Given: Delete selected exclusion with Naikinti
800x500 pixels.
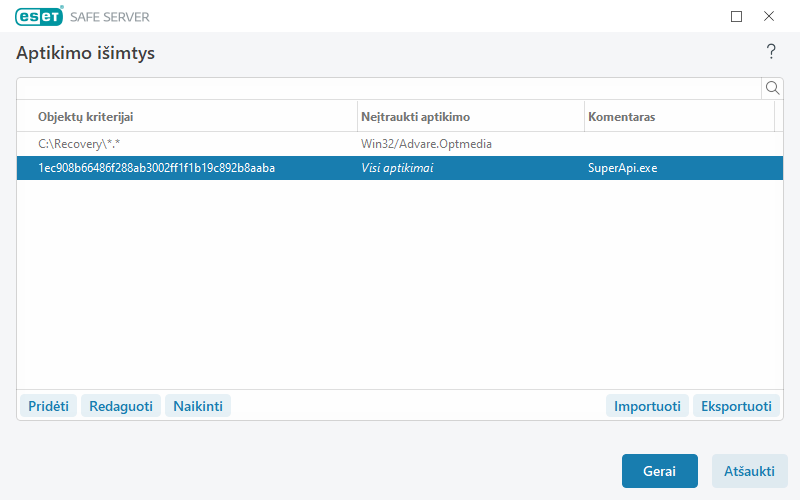Looking at the screenshot, I should click(198, 406).
